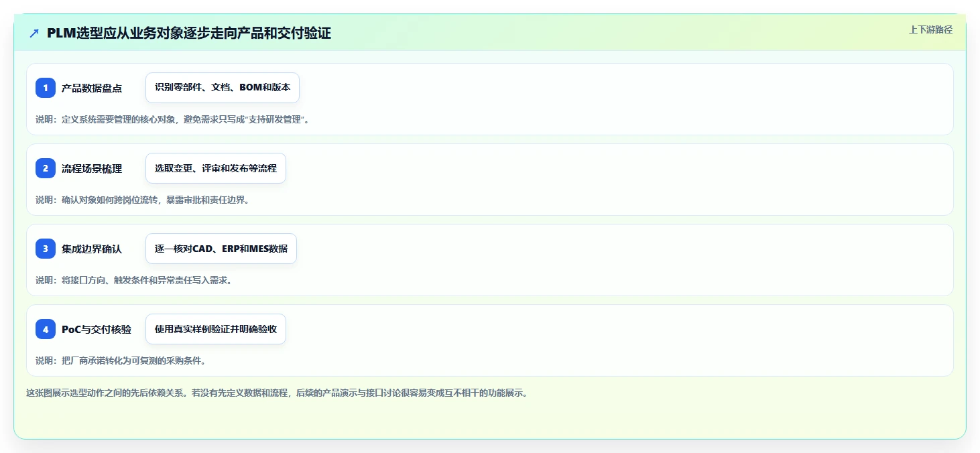Click the footer paragraph starting 这张图展示选型动作

(277, 393)
